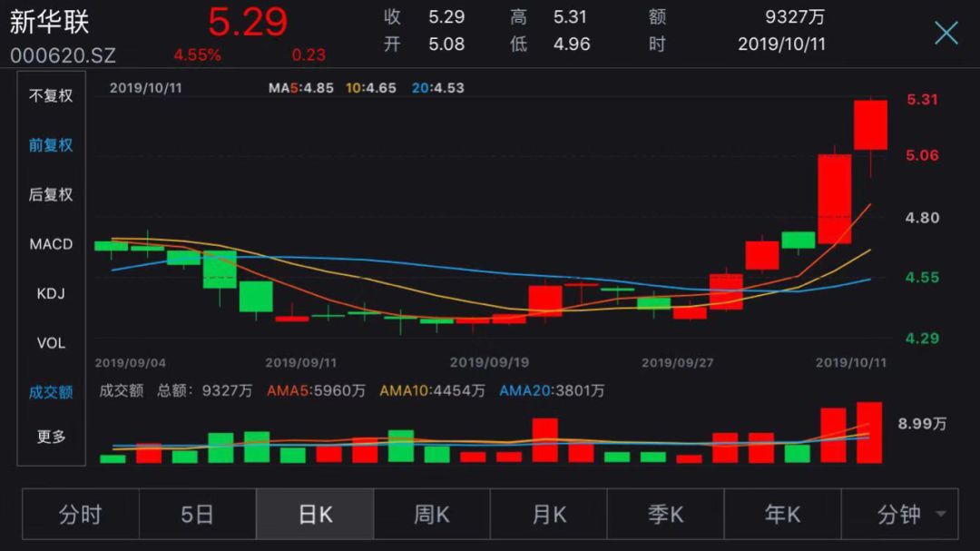Click the AMA20:3801万 label
Image resolution: width=980 pixels, height=551 pixels.
coord(552,391)
